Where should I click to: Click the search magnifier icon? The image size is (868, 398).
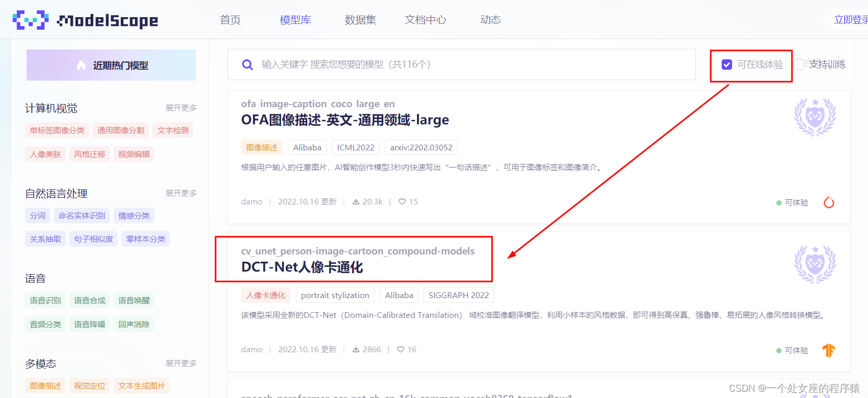tap(248, 65)
